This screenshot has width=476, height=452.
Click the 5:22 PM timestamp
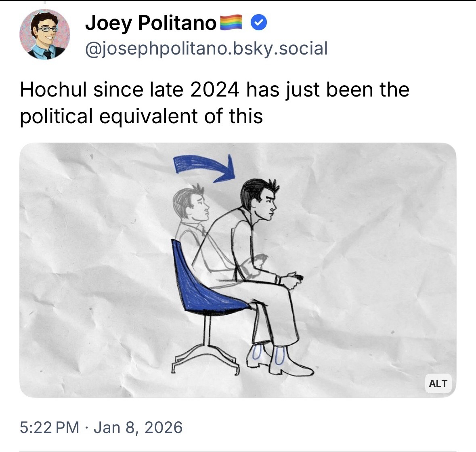(x=49, y=427)
